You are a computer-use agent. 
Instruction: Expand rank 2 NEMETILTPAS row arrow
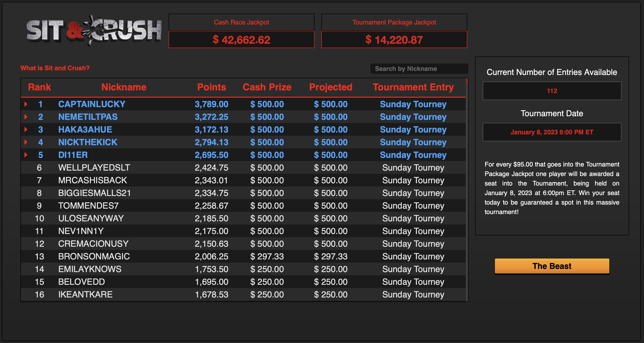pyautogui.click(x=26, y=117)
